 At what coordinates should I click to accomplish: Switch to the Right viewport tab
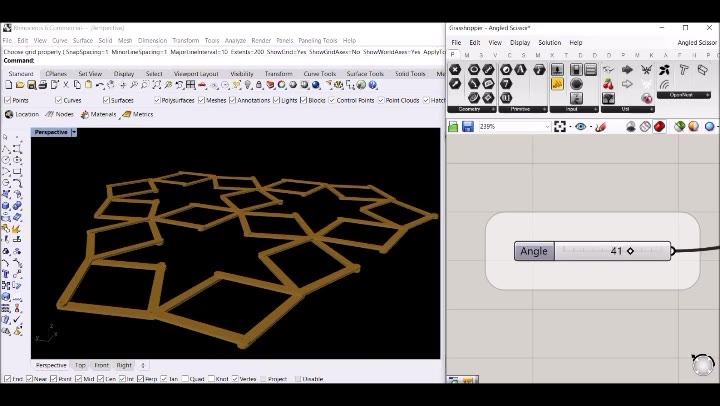(124, 366)
